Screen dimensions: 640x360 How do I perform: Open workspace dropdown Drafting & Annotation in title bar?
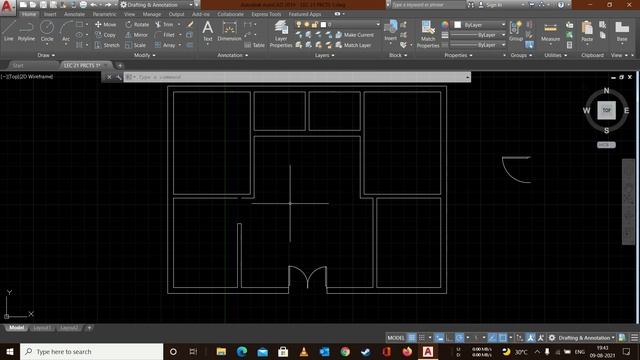pos(156,5)
